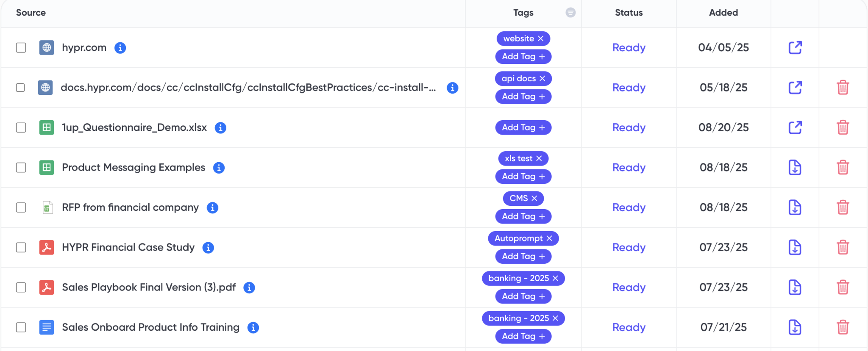Download Product Messaging Examples file
Screen dimensions: 868x351
[795, 168]
